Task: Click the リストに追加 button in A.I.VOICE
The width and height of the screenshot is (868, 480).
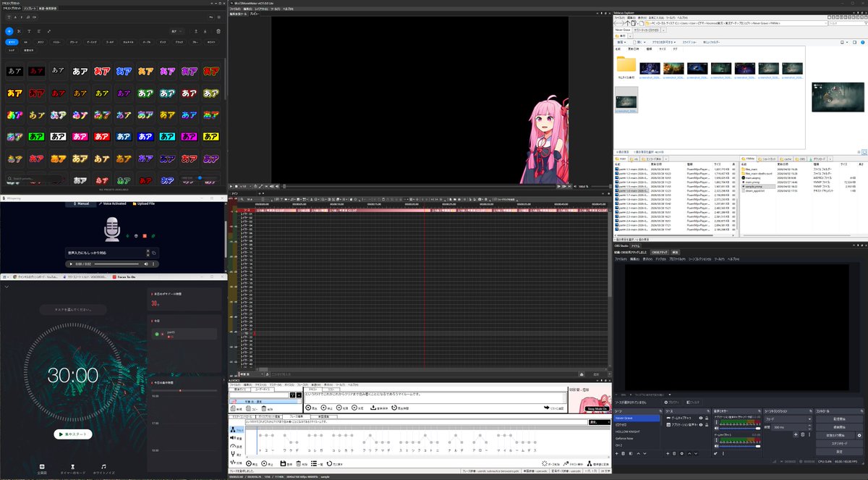Action: (553, 408)
